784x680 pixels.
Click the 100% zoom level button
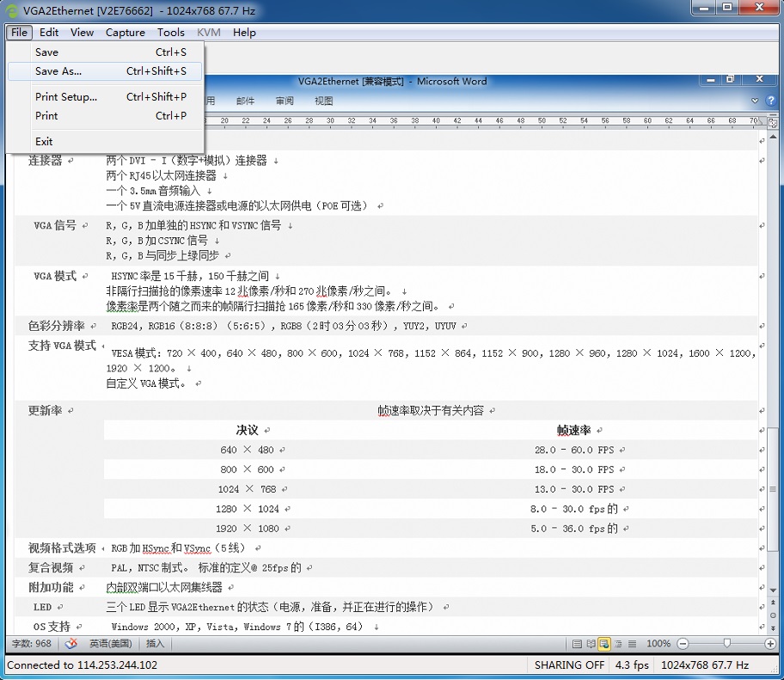(658, 643)
